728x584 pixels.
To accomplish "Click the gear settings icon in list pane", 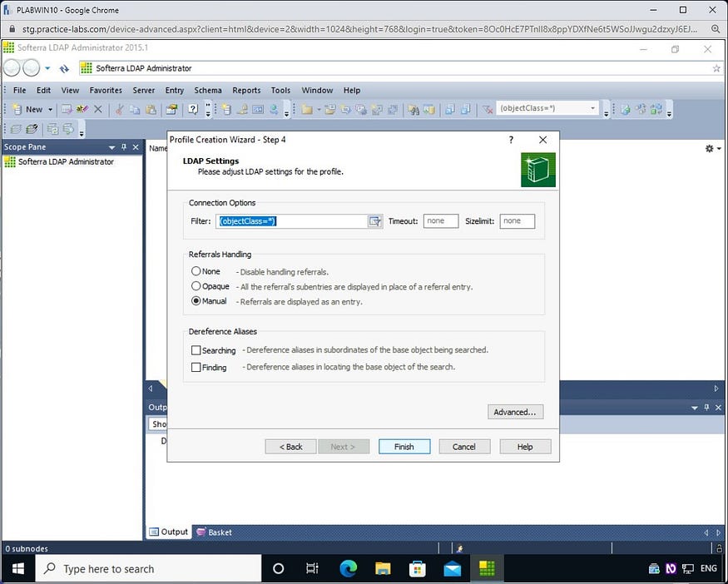I will tap(709, 149).
